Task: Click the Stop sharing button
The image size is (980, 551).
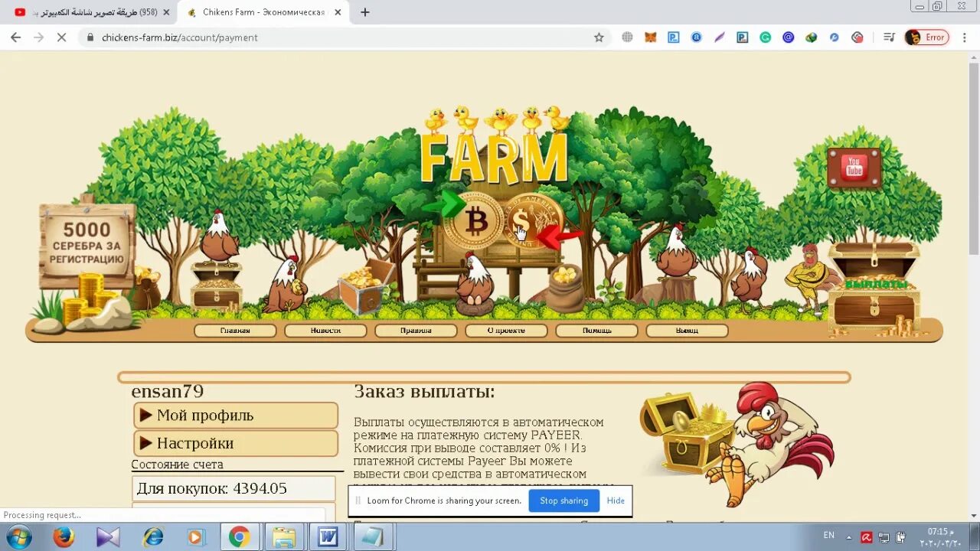Action: (563, 500)
